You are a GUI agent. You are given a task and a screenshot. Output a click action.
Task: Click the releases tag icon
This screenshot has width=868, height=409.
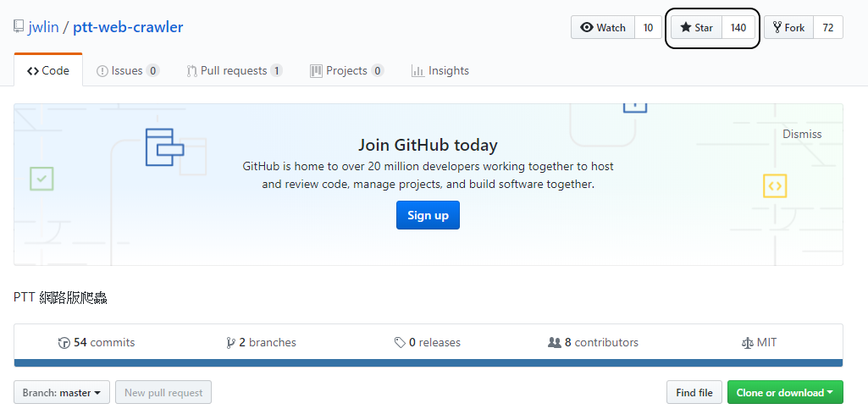(x=400, y=343)
